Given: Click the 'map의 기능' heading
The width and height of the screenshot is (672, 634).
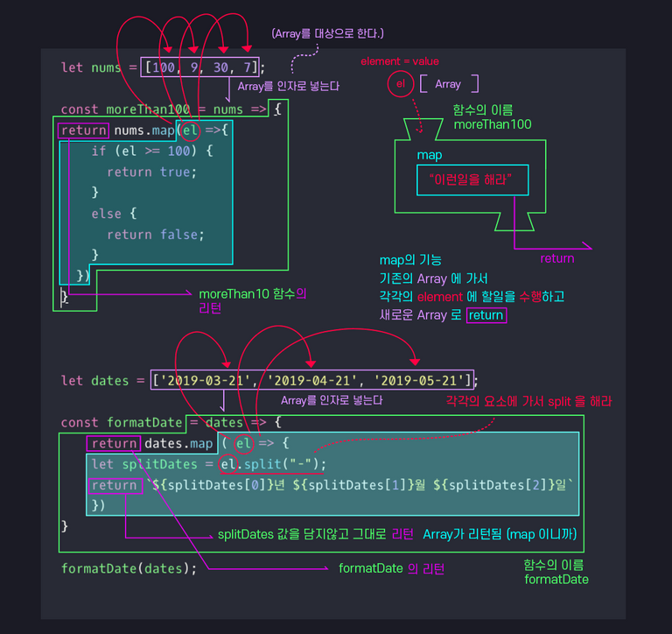Looking at the screenshot, I should tap(410, 260).
